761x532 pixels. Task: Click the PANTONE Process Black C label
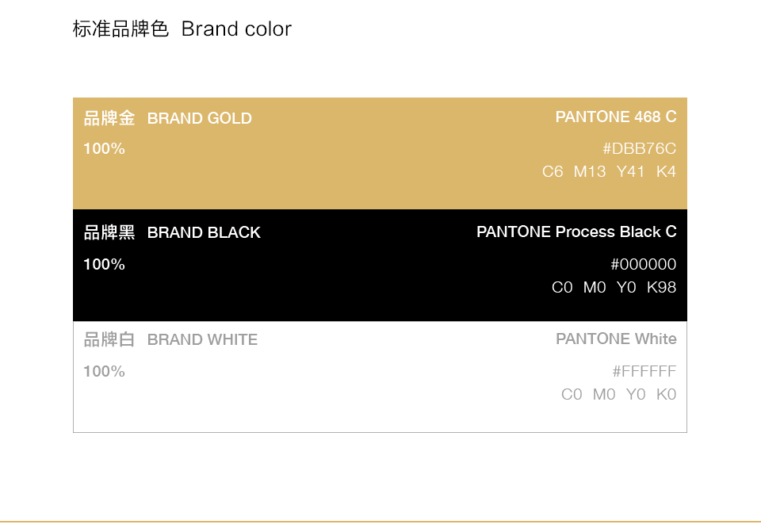click(576, 232)
